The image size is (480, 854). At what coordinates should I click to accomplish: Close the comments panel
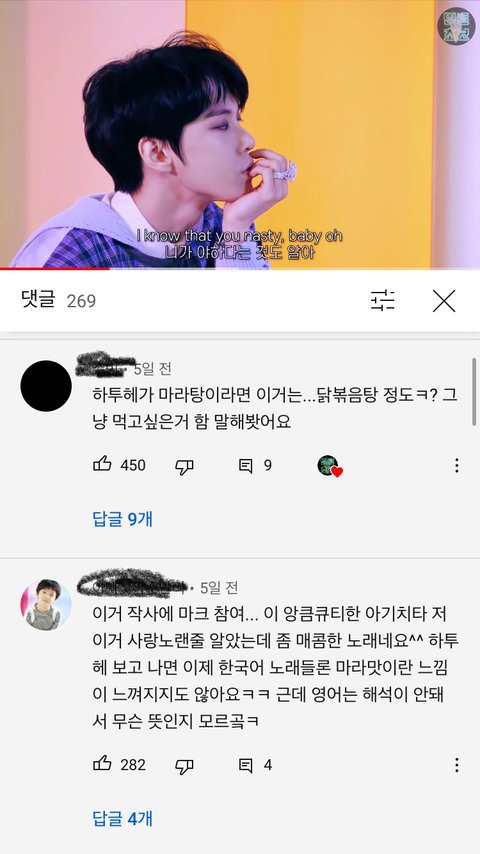[x=444, y=301]
